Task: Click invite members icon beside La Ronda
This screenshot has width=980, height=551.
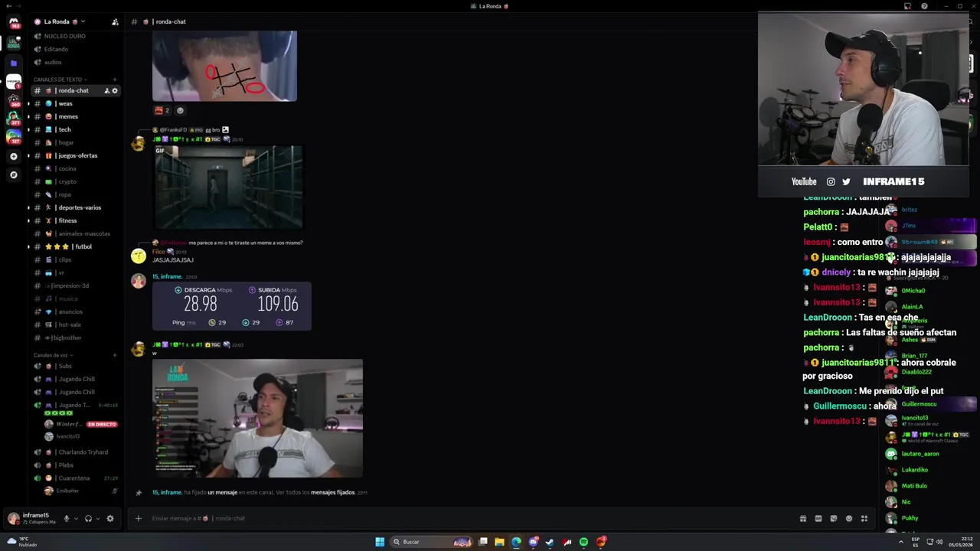Action: (x=115, y=21)
